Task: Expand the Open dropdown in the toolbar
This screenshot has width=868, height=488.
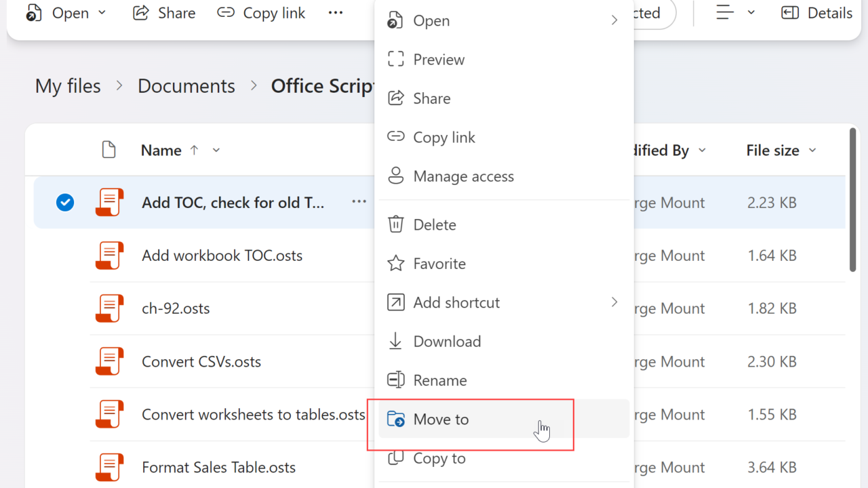Action: (x=102, y=13)
